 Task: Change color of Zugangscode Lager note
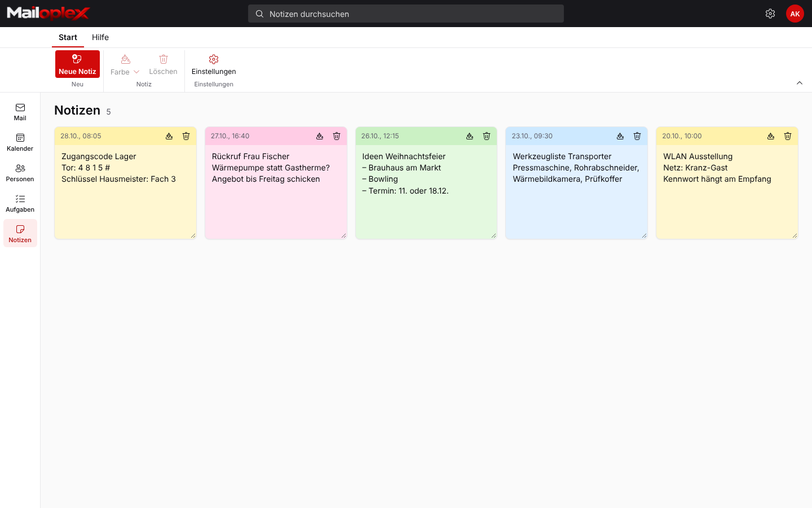point(169,136)
